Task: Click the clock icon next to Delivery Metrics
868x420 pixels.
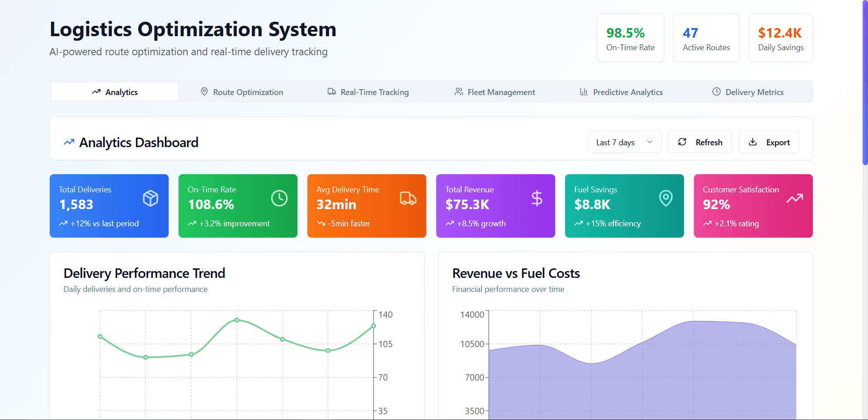Action: click(716, 91)
